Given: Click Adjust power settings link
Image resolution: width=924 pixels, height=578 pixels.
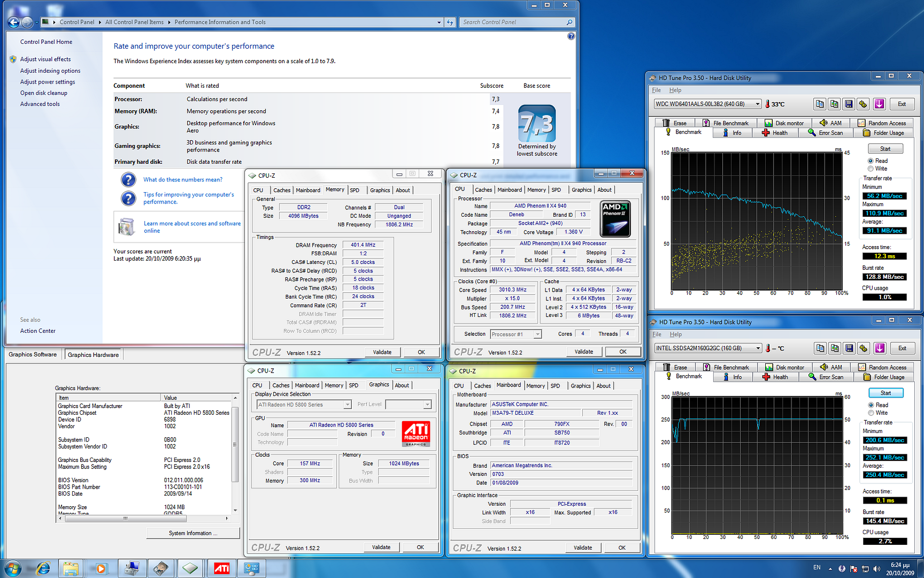Looking at the screenshot, I should 48,82.
